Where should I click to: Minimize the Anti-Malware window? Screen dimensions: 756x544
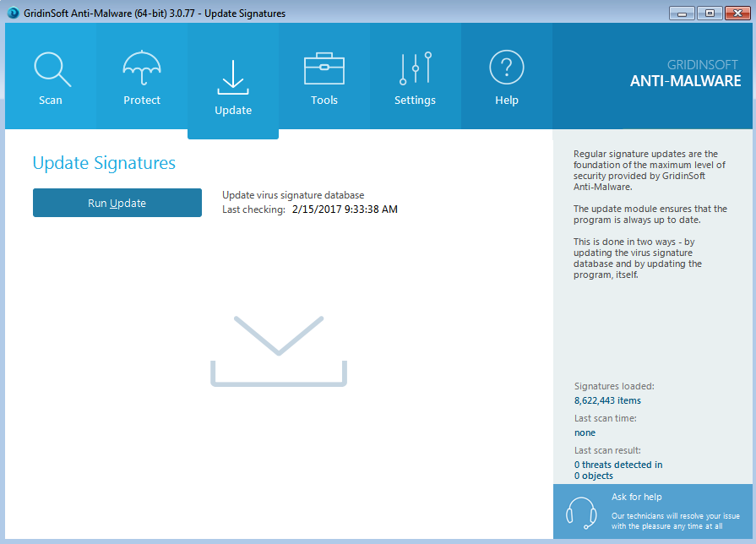pos(683,13)
